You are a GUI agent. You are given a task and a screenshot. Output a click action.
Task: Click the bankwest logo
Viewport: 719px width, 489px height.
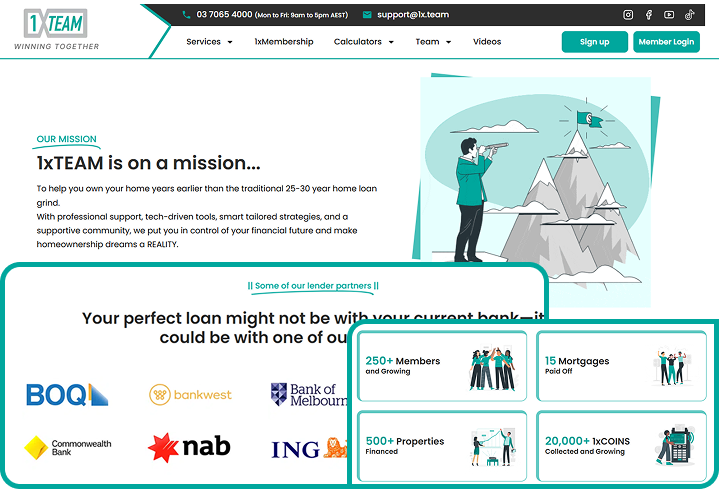(190, 394)
